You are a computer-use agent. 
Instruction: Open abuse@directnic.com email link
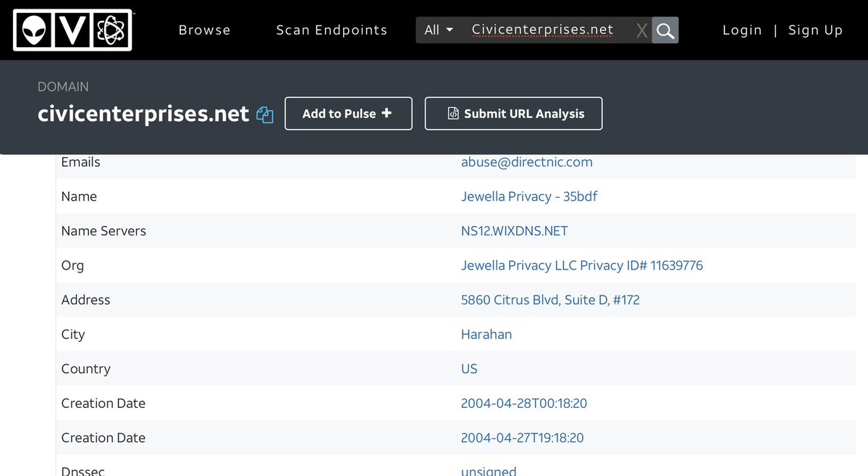pos(526,162)
